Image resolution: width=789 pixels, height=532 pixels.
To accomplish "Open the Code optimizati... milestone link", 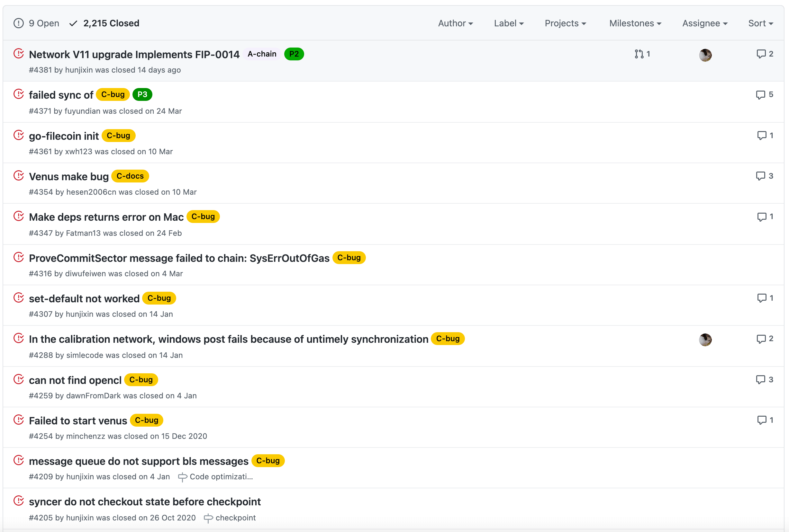I will 221,477.
